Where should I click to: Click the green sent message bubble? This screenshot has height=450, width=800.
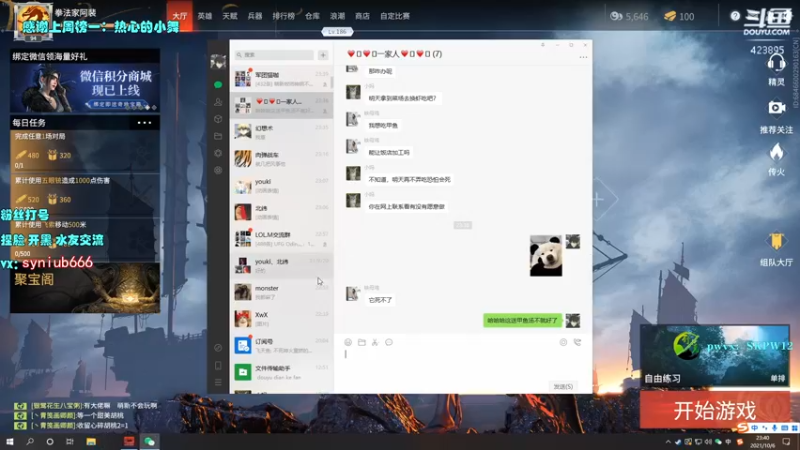pyautogui.click(x=522, y=320)
